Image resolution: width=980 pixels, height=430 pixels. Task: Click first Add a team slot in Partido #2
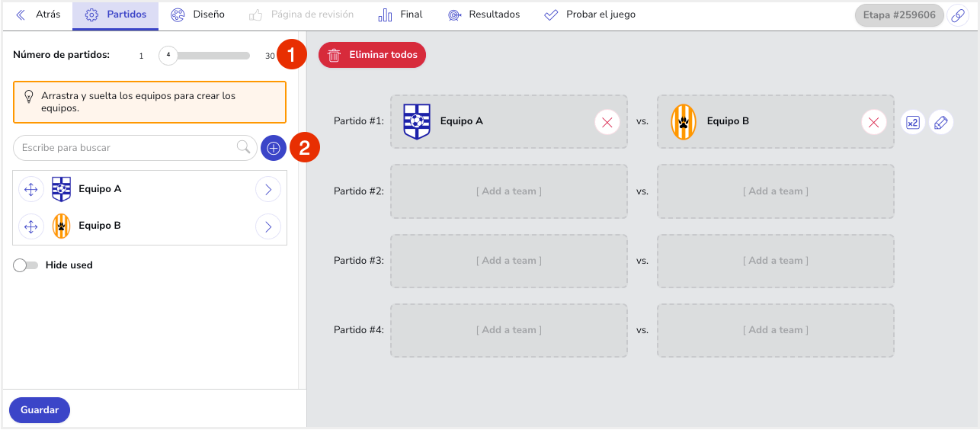(x=509, y=191)
